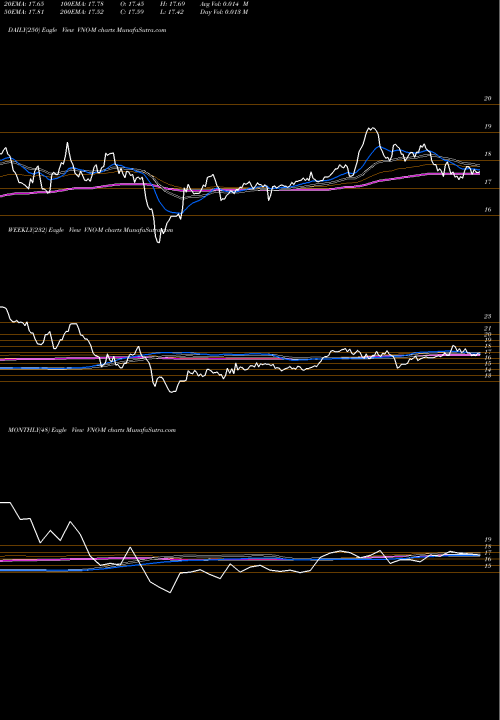
Task: Click the 16 price label on the daily chart
Action: 488,209
